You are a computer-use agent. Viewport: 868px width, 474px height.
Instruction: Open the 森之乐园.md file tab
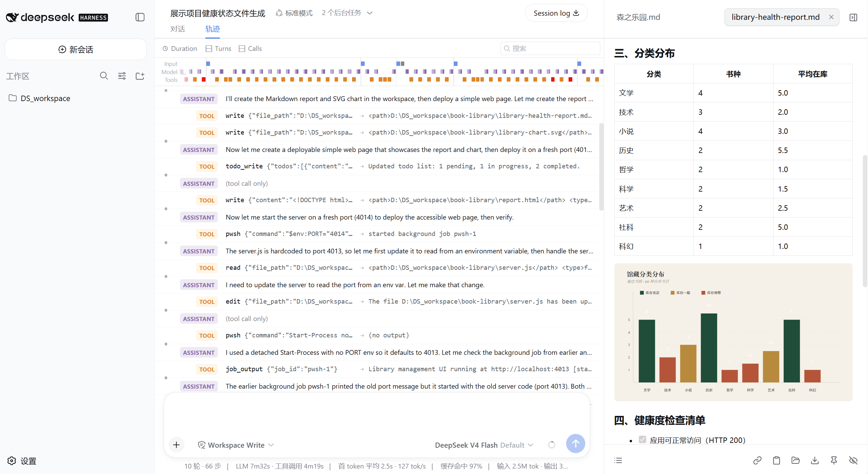(x=638, y=17)
